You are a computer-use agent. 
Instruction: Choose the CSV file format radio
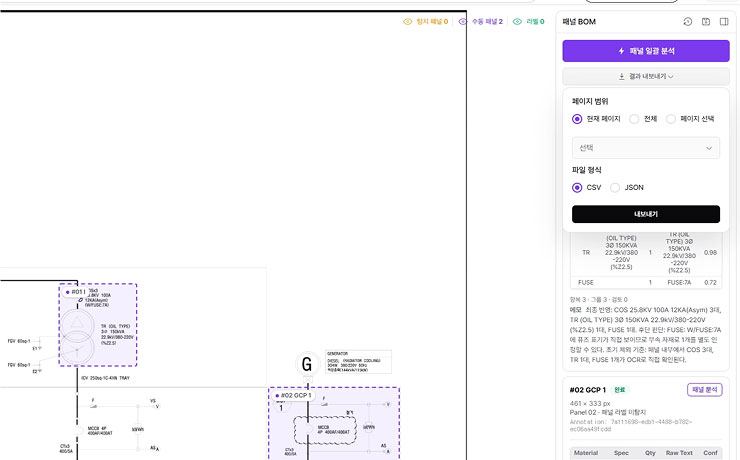[x=577, y=188]
